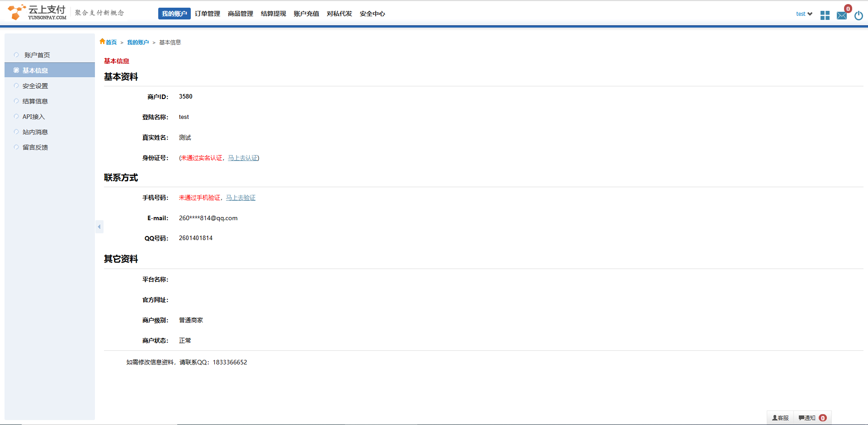Click 马上去验证 phone verification link
Viewport: 868px width, 425px height.
click(241, 198)
